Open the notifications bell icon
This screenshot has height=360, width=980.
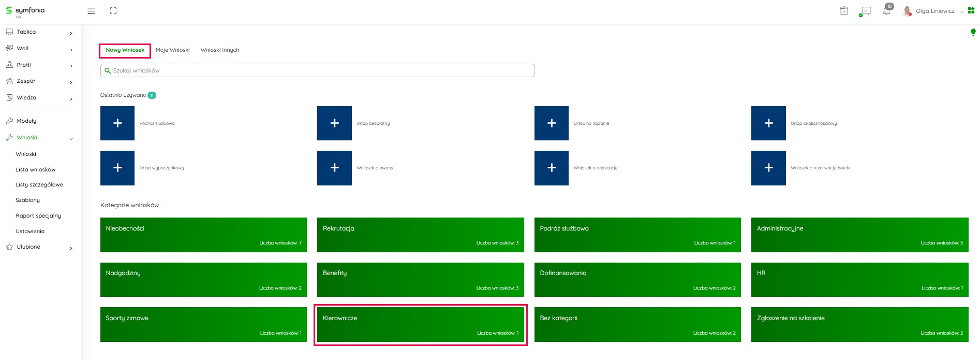[886, 11]
